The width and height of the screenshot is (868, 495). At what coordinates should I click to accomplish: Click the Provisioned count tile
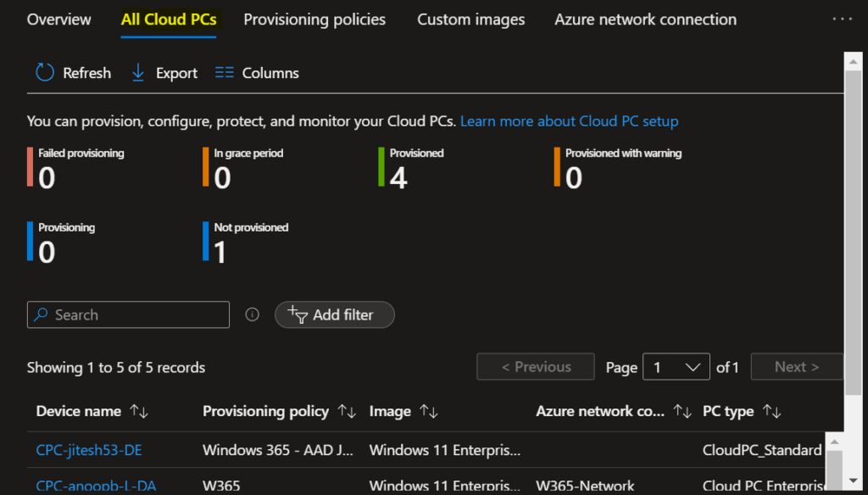[x=411, y=170]
